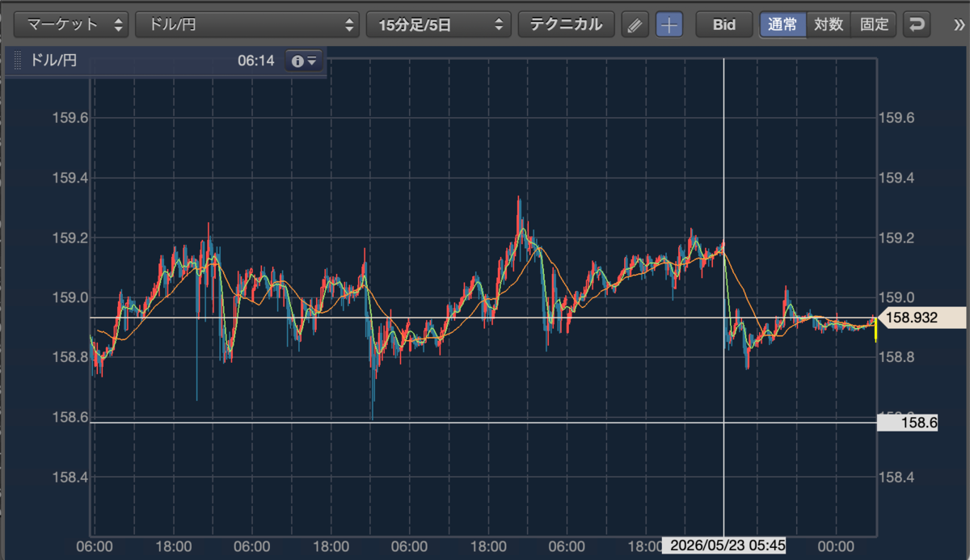The width and height of the screenshot is (970, 560).
Task: Select 通常 scale mode
Action: pos(782,24)
